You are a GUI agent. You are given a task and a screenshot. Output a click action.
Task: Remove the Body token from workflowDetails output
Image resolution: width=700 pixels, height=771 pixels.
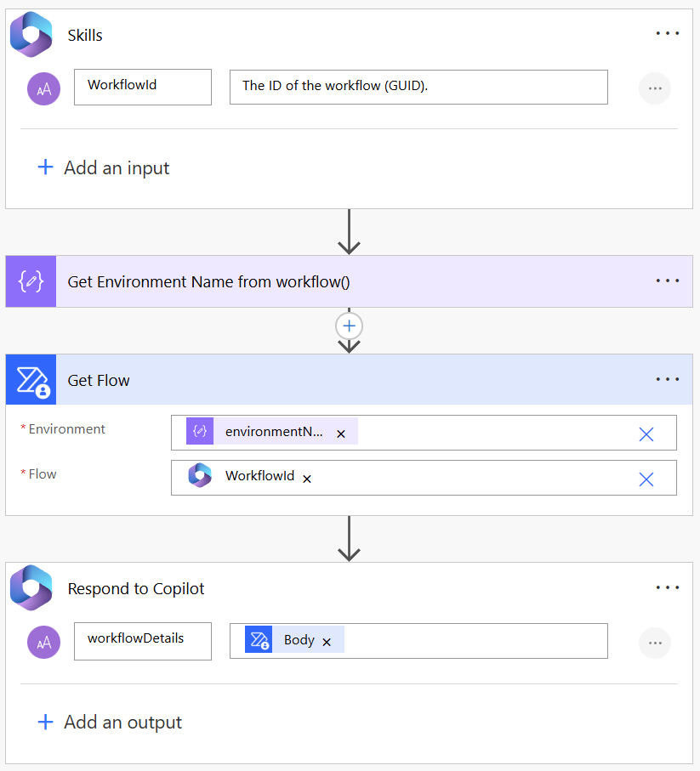(x=327, y=642)
